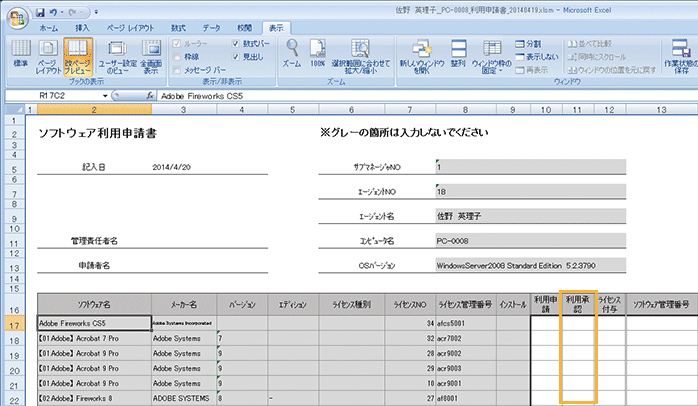Open ユーザー設定のビュー dialog
Viewport: 698px width, 406px height.
point(117,57)
